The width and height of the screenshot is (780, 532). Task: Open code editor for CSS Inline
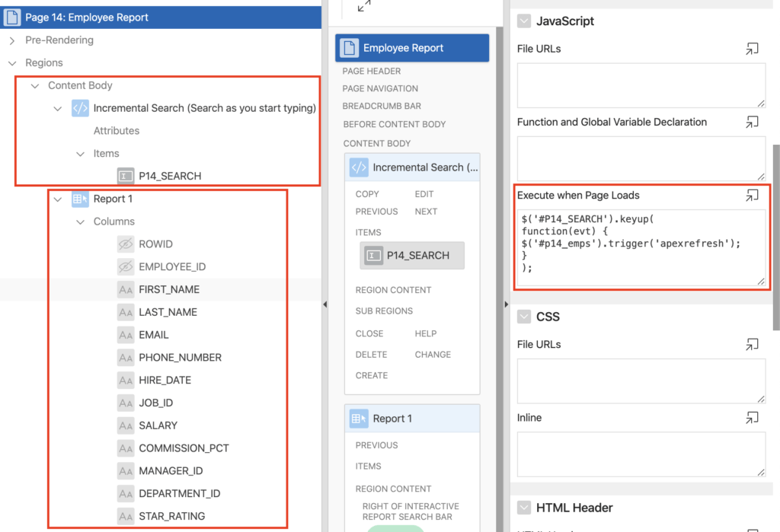pyautogui.click(x=752, y=418)
